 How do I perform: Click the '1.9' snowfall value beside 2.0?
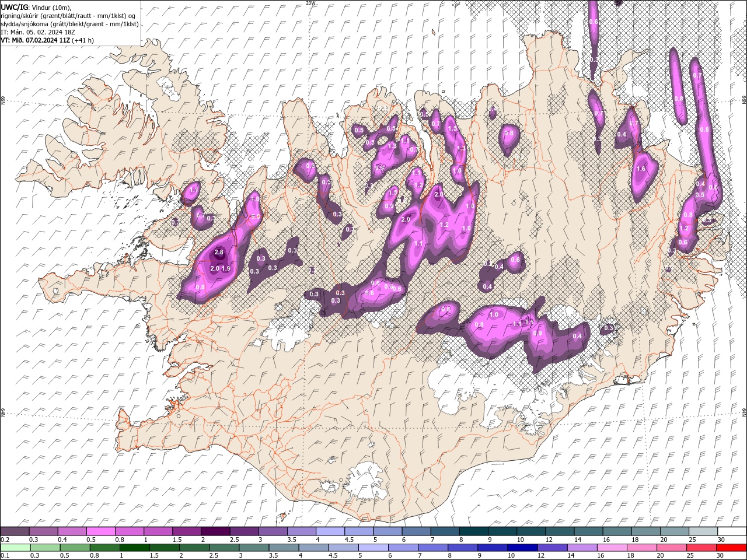point(226,268)
